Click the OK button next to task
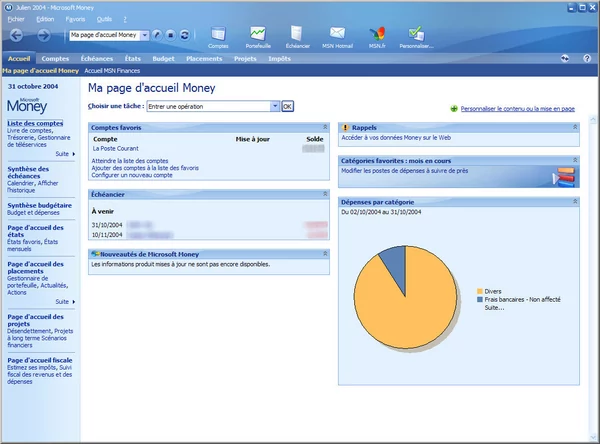Viewport: 600px width, 444px height. (287, 106)
